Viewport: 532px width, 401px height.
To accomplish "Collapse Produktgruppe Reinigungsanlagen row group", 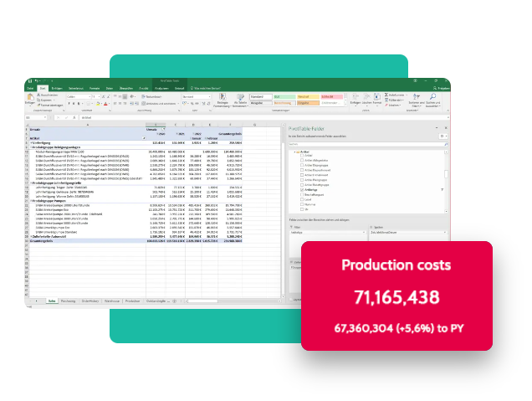I will click(31, 147).
